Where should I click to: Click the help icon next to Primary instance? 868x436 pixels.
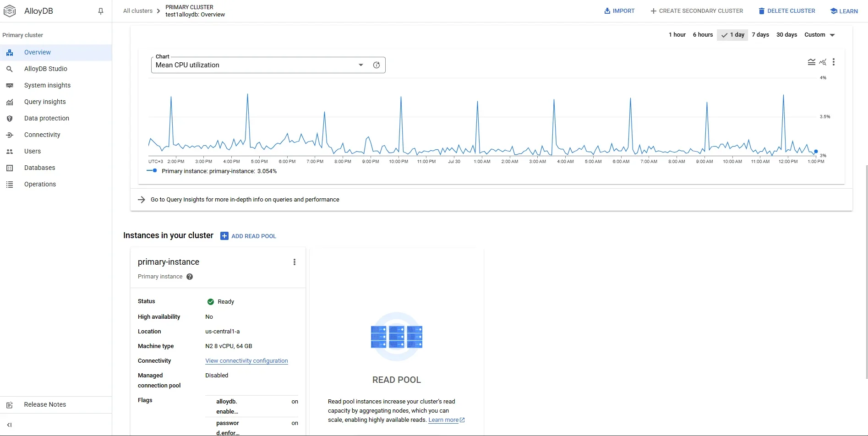189,276
